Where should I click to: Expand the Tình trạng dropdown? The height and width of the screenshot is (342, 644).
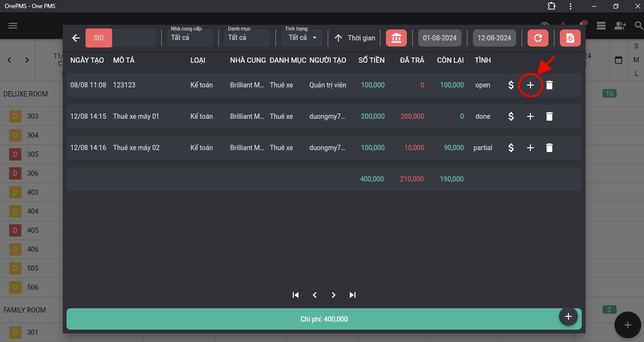coord(302,38)
